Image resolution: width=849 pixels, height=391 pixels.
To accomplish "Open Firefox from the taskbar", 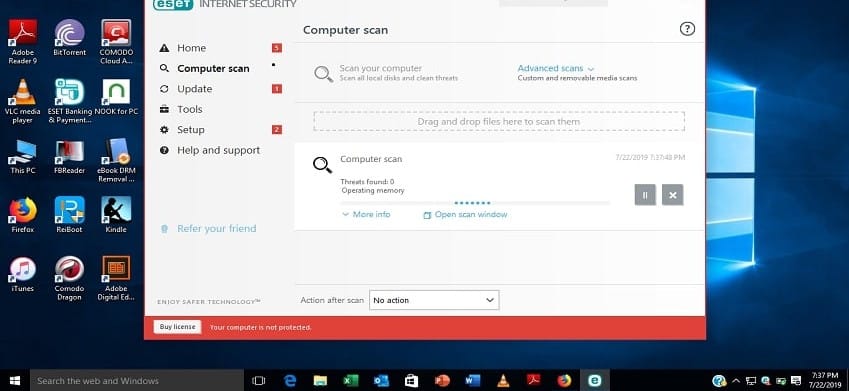I will coord(564,381).
